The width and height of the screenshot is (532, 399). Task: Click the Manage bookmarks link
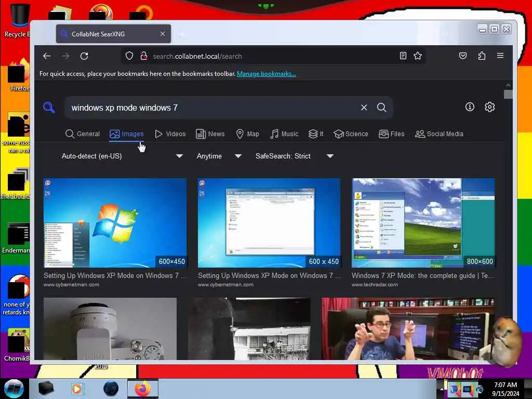(x=267, y=74)
